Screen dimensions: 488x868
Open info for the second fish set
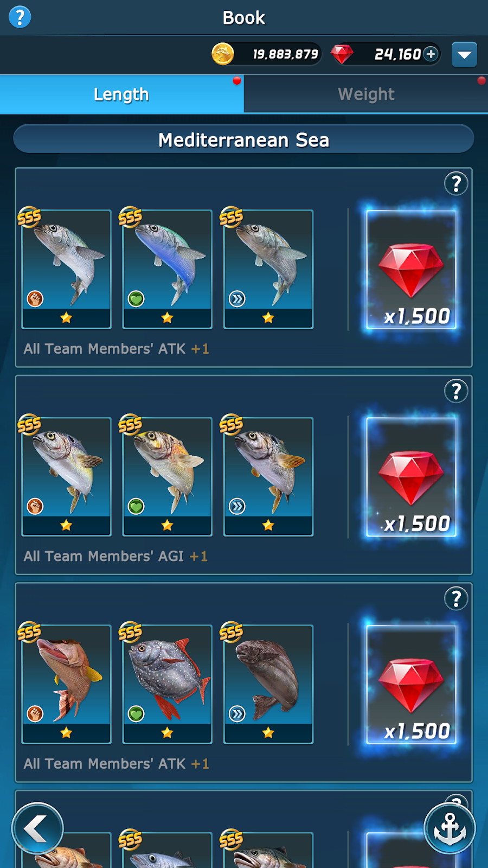click(456, 391)
